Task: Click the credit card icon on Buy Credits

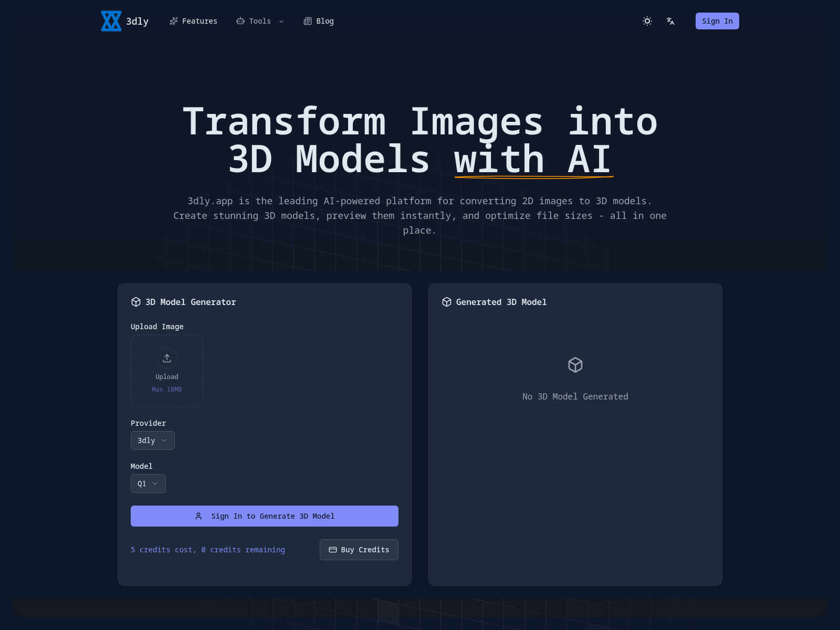Action: click(333, 550)
